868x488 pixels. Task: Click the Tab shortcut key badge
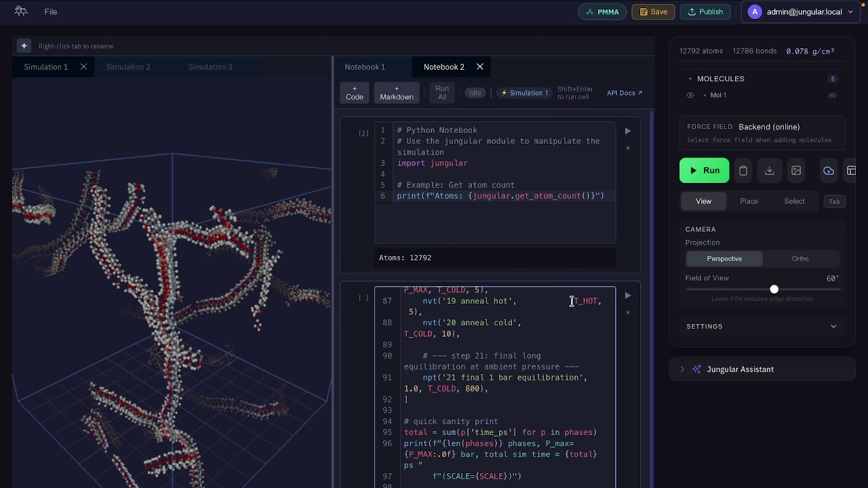[834, 201]
